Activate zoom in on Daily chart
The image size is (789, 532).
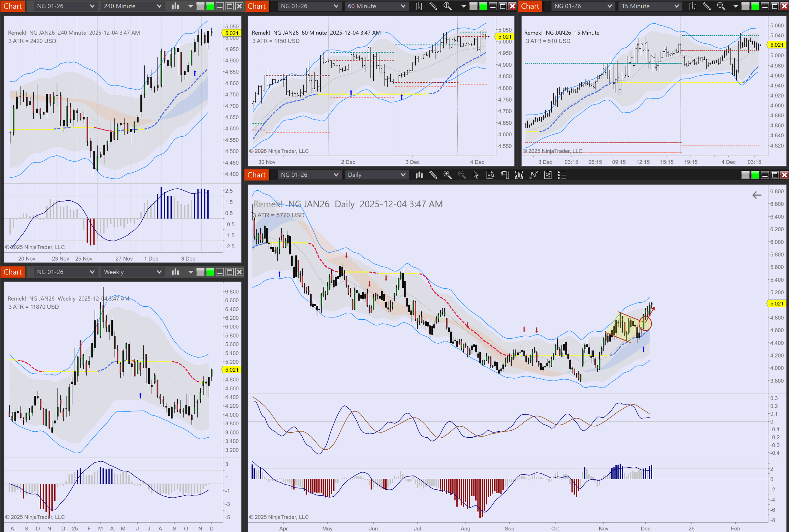pyautogui.click(x=448, y=175)
